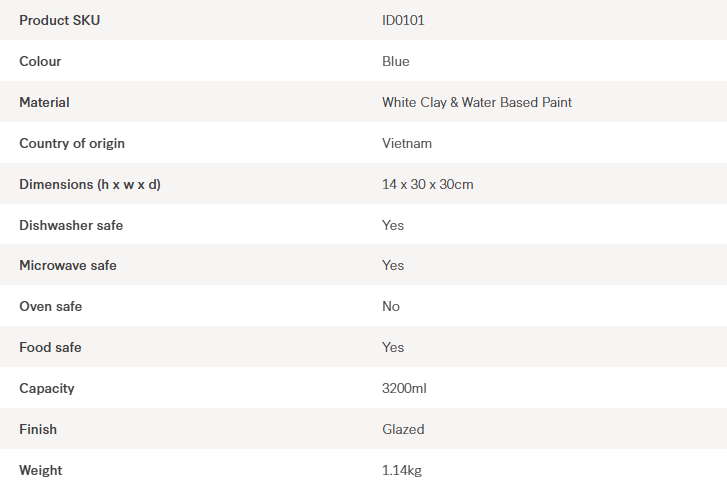This screenshot has width=727, height=487.
Task: Click the Finish row label
Action: [38, 429]
